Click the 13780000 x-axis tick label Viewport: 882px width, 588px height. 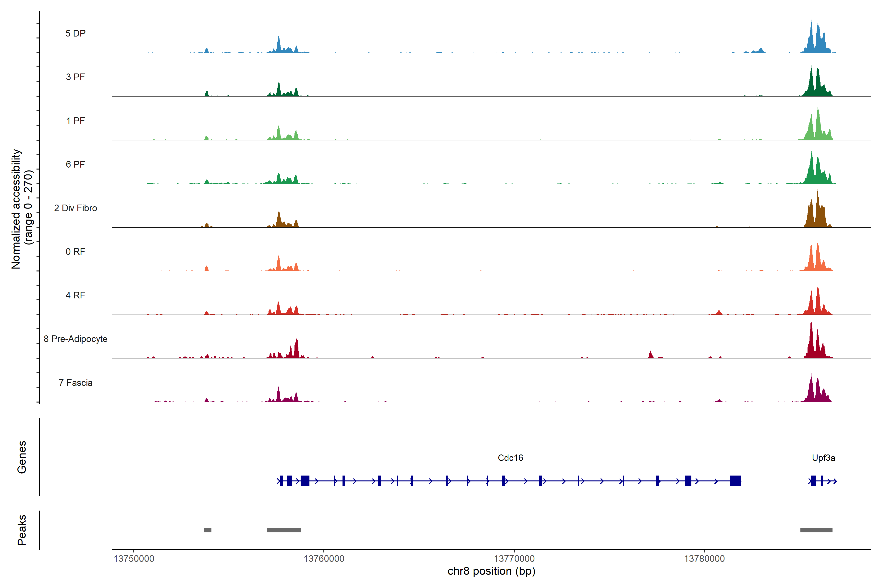pyautogui.click(x=704, y=559)
